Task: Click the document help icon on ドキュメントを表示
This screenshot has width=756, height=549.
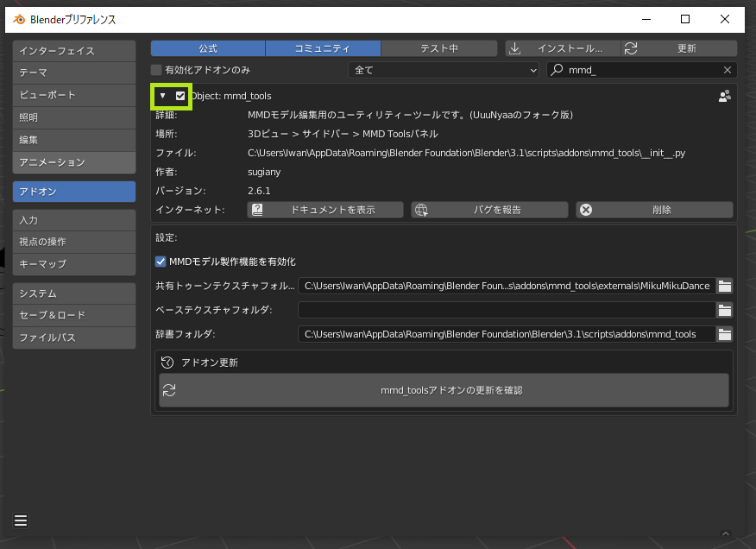Action: coord(257,210)
